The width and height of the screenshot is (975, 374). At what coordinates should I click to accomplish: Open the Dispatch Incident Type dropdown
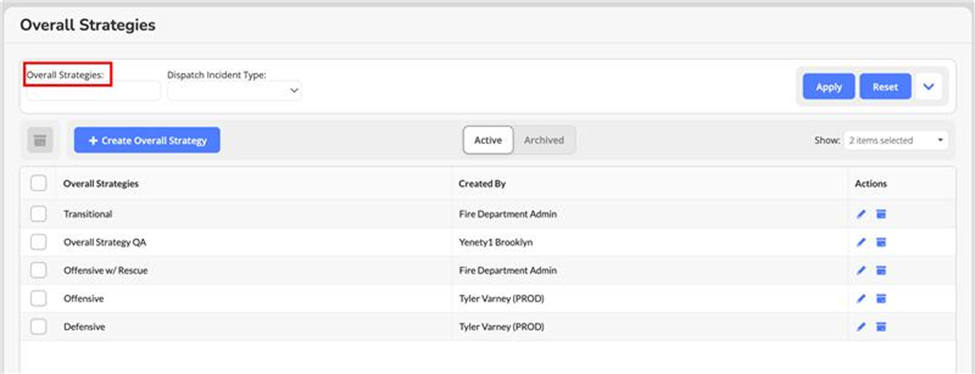click(234, 91)
